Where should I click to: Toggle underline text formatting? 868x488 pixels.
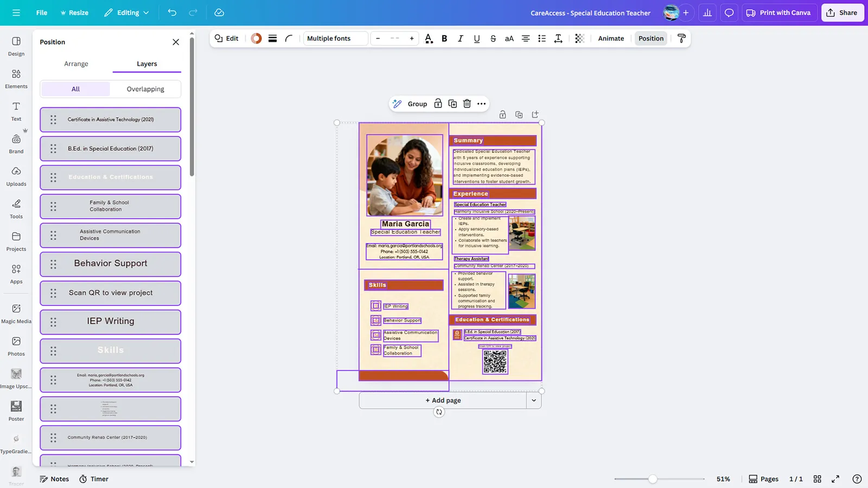(476, 38)
